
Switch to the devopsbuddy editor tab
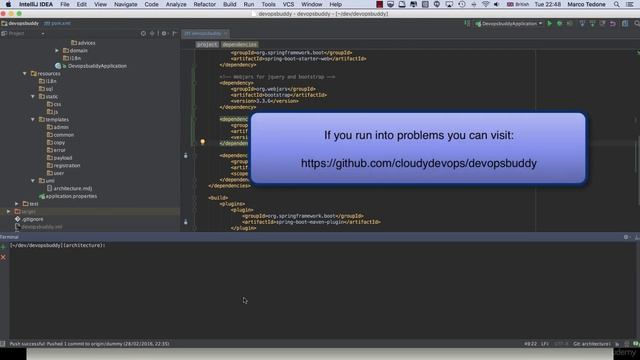(x=205, y=33)
